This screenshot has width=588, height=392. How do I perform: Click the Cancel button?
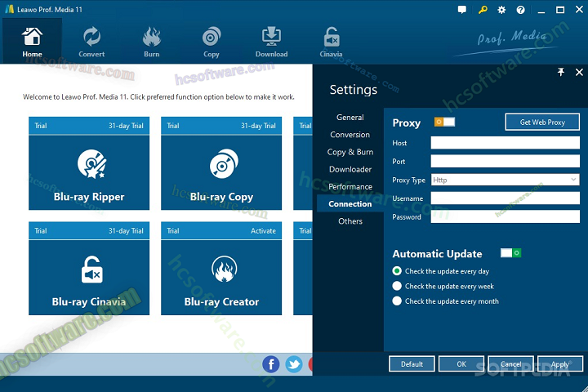coord(510,364)
